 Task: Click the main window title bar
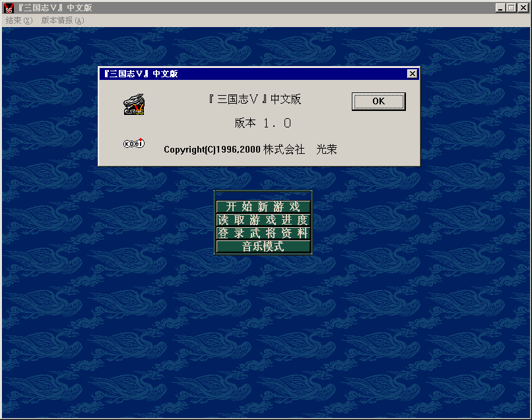tap(266, 8)
